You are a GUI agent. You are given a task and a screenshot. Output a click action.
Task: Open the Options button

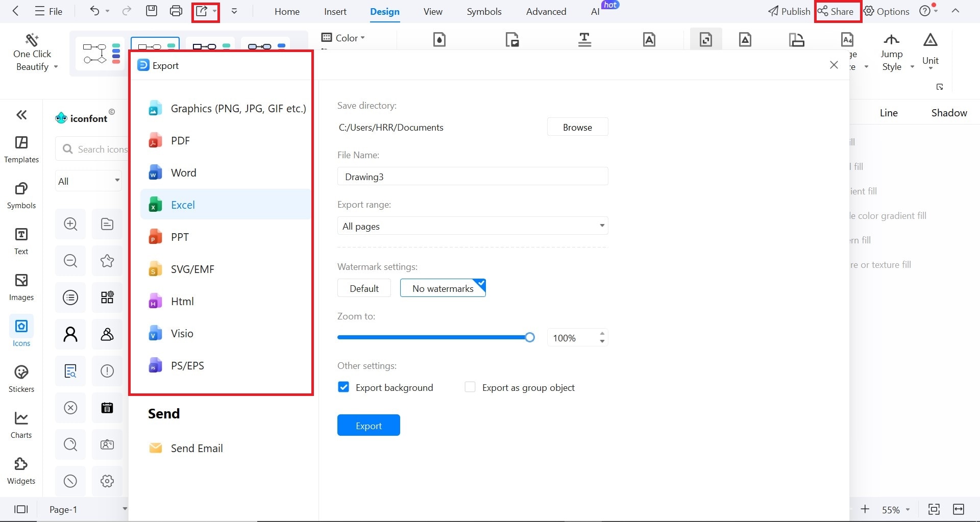[887, 11]
